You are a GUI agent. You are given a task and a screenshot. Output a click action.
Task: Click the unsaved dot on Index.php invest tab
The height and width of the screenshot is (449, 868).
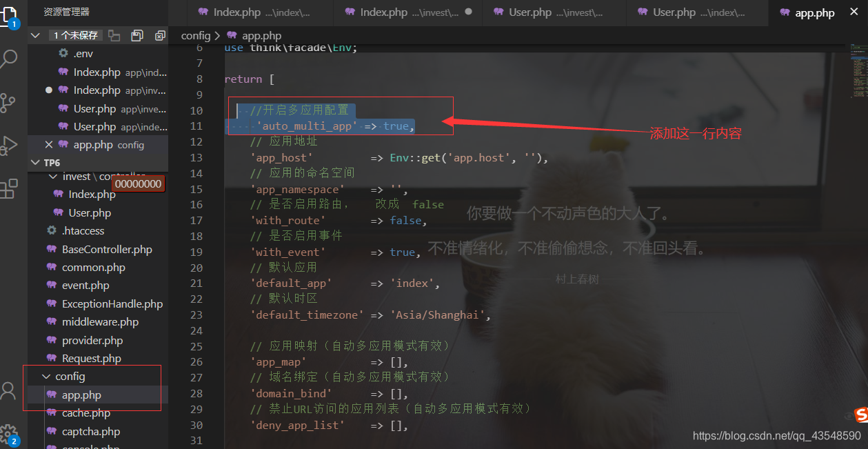(x=469, y=12)
